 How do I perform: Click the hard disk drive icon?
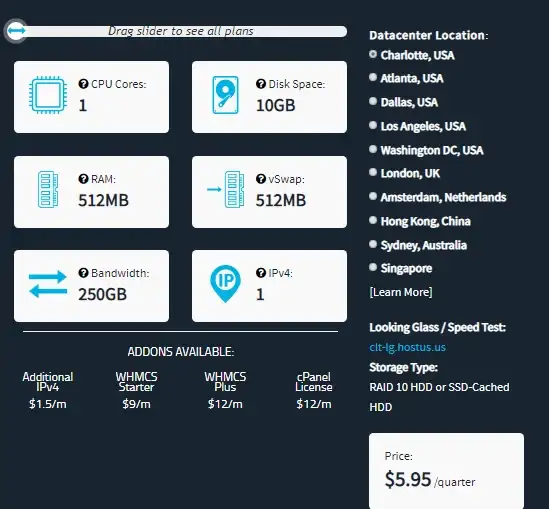point(225,95)
